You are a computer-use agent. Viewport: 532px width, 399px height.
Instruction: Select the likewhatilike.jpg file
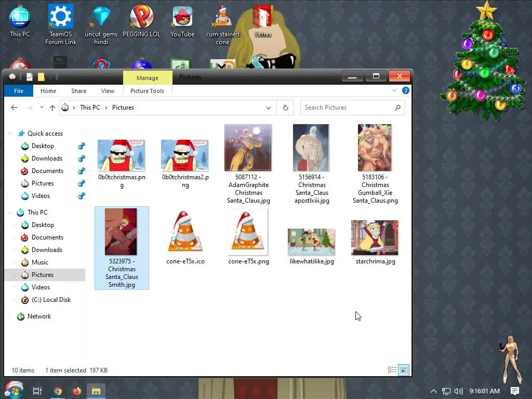(x=312, y=246)
